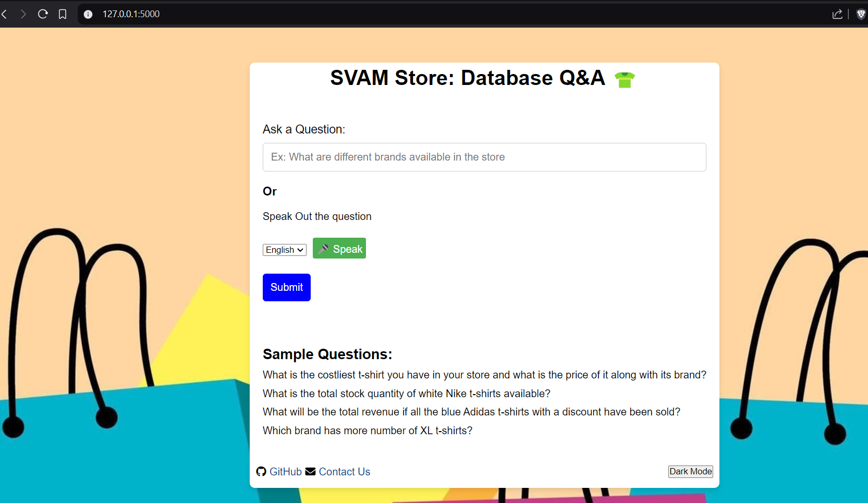Go back to the previous page
The width and height of the screenshot is (868, 503).
click(x=5, y=14)
